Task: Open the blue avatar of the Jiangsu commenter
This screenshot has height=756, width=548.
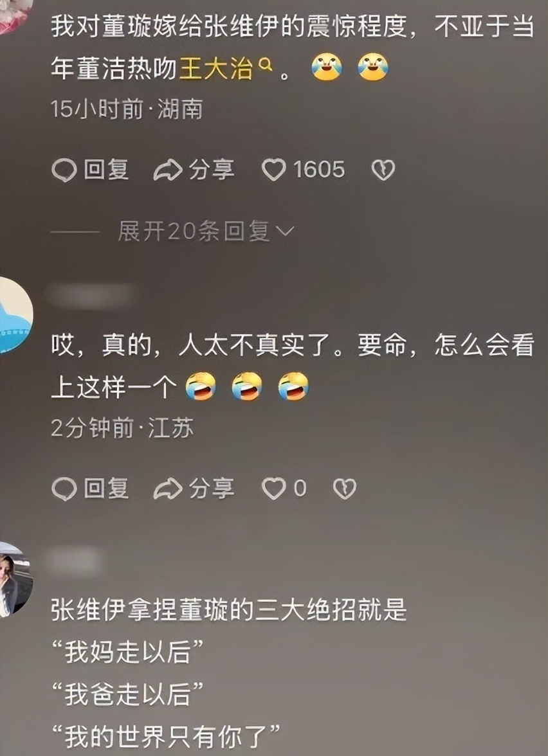Action: click(x=14, y=315)
